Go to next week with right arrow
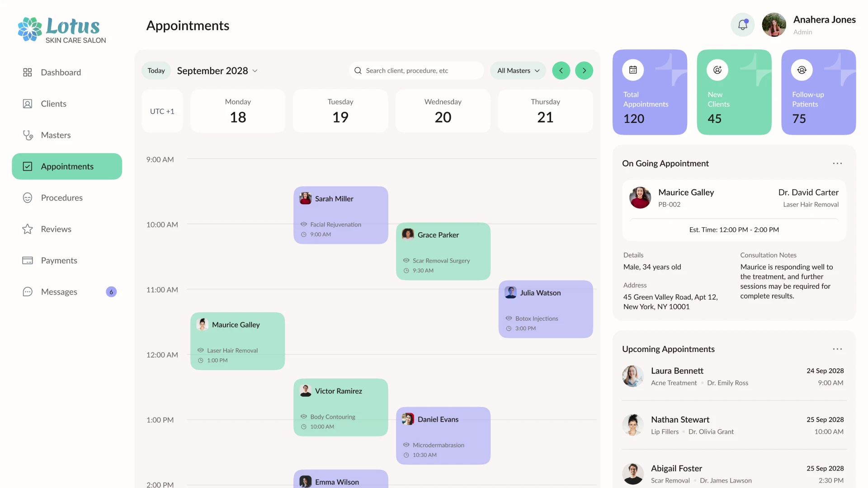Screen dimensions: 868x488 coord(584,70)
